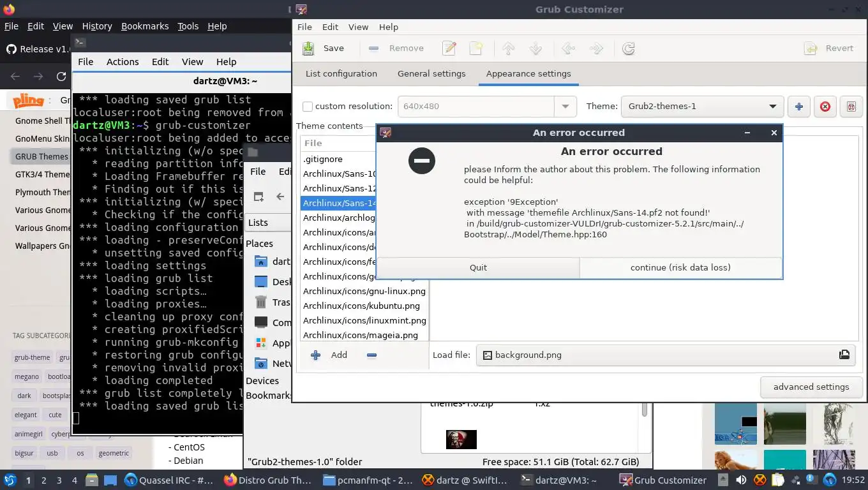Click the start menu icon in taskbar
This screenshot has width=868, height=490.
[10, 480]
